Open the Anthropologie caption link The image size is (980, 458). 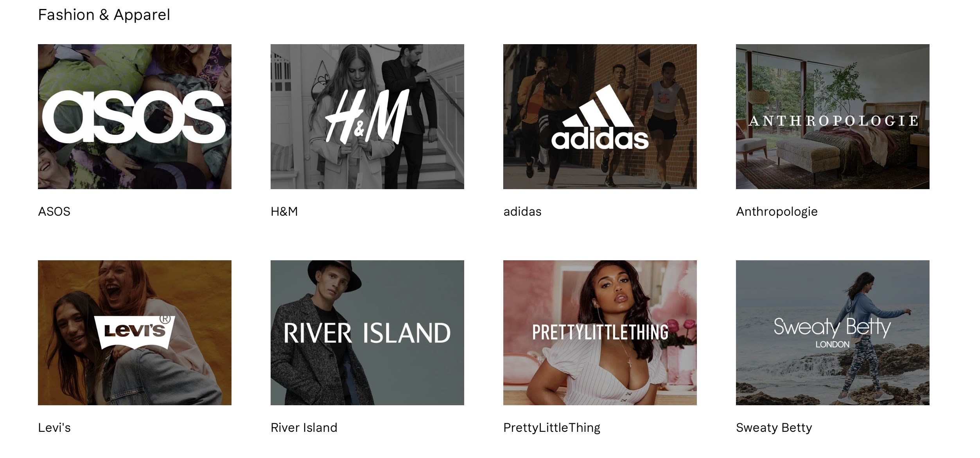pos(777,212)
